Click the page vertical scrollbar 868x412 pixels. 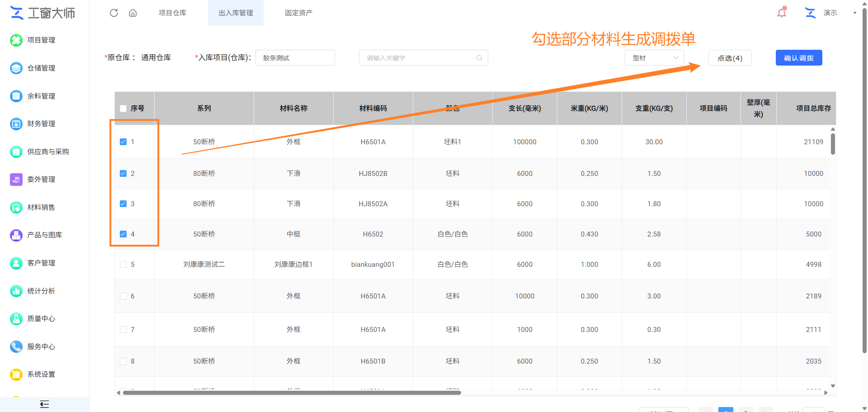[x=864, y=181]
